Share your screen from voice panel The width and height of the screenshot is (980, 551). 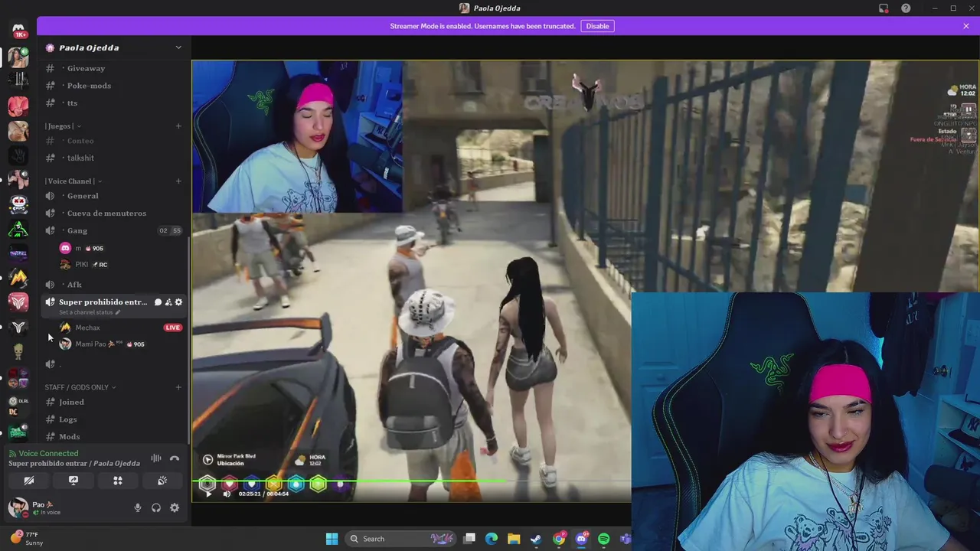pyautogui.click(x=73, y=481)
